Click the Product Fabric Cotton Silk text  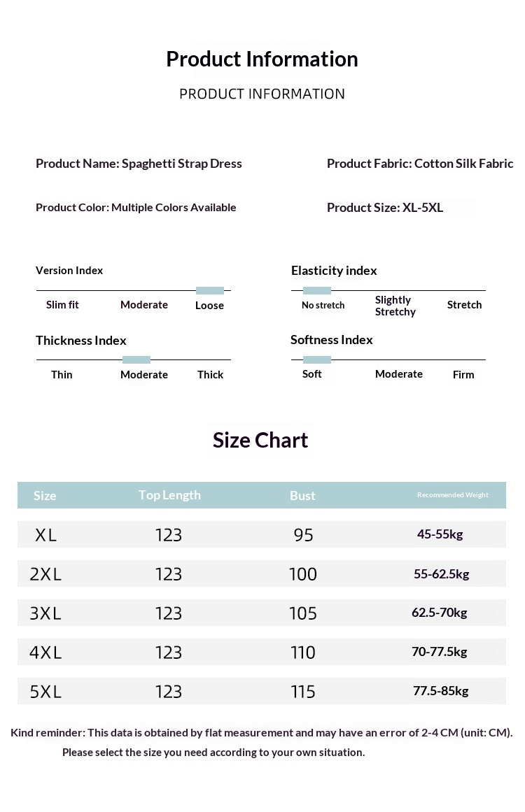click(x=420, y=164)
